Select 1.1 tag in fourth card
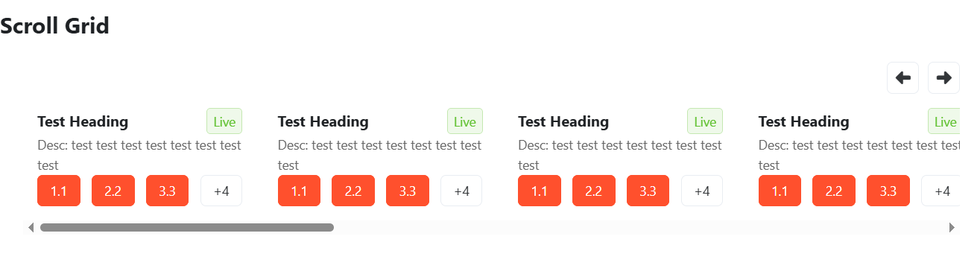 point(780,191)
